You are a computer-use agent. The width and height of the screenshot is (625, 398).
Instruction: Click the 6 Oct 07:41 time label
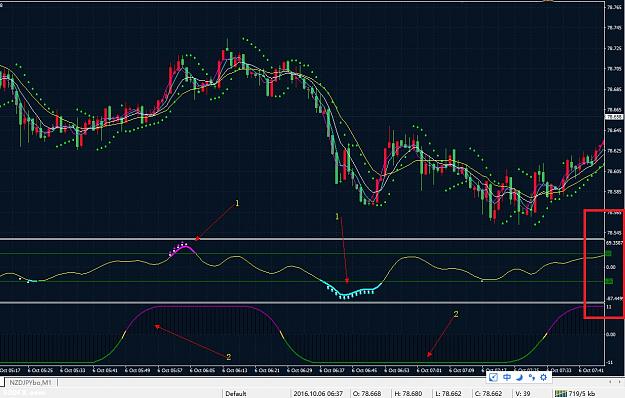[x=592, y=371]
